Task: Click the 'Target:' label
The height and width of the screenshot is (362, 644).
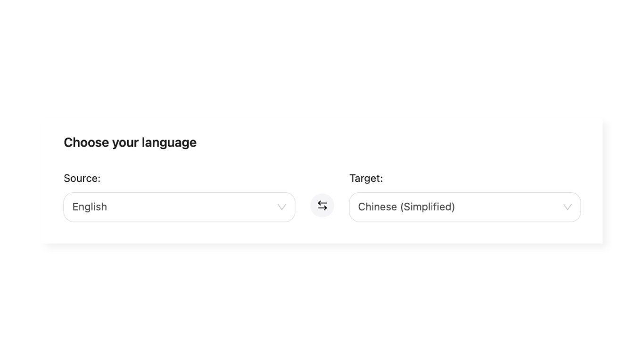Action: click(366, 178)
